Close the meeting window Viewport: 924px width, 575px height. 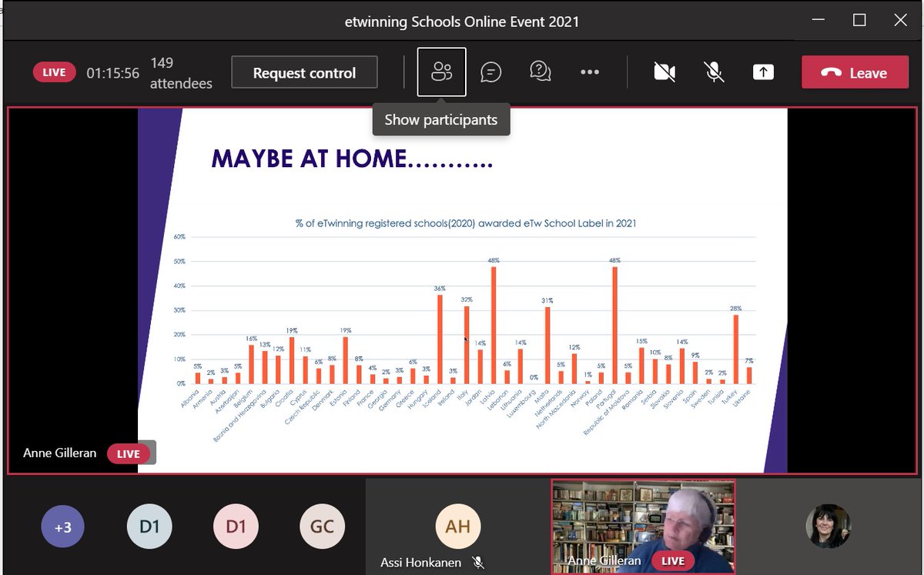click(902, 21)
